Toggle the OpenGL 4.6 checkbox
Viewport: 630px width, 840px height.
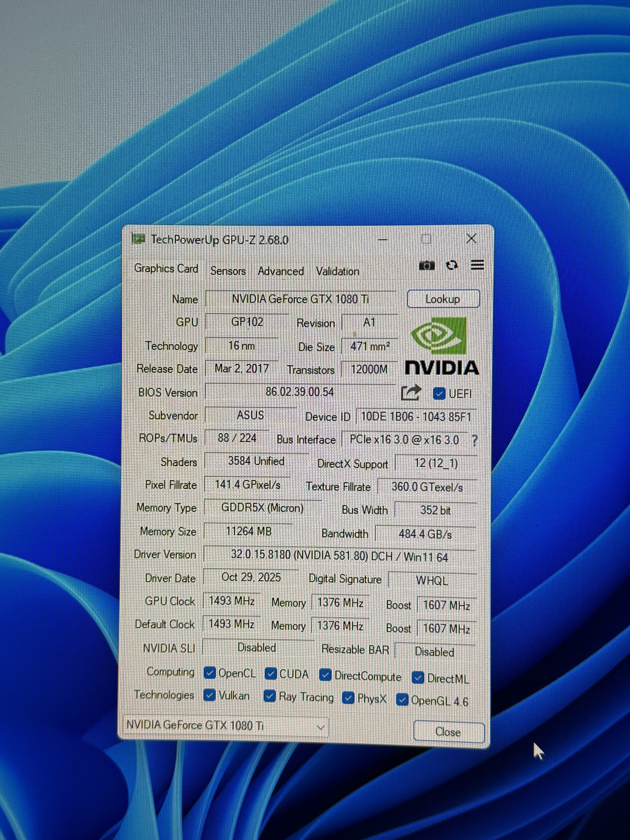click(x=402, y=700)
